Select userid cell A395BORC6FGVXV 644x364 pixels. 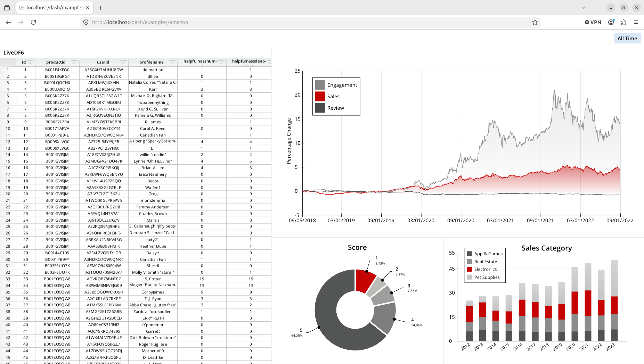(104, 89)
